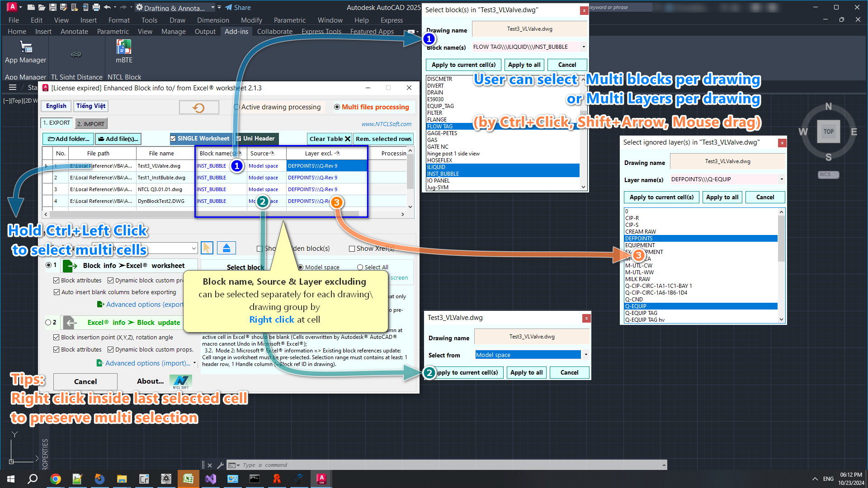Select FLOW TAG in block list
This screenshot has height=488, width=868.
pos(440,127)
